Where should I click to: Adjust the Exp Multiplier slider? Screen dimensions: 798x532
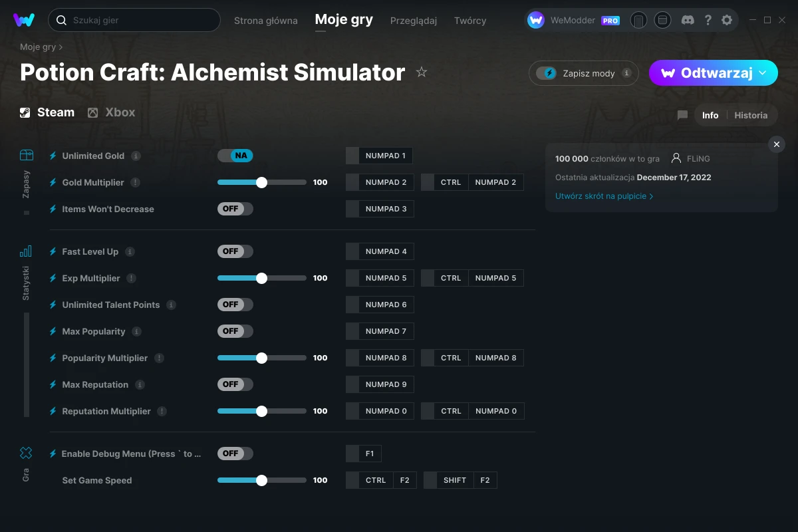pos(262,278)
